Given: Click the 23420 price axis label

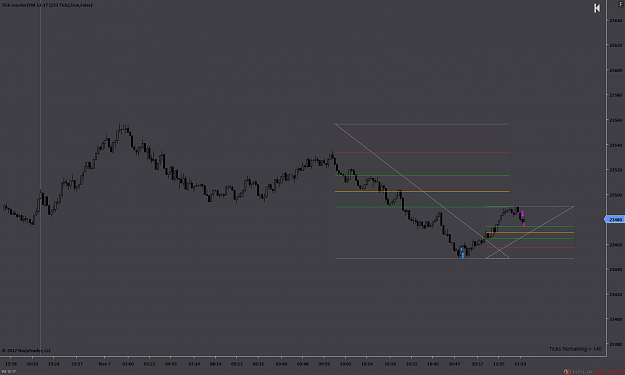Looking at the screenshot, I should tap(615, 295).
